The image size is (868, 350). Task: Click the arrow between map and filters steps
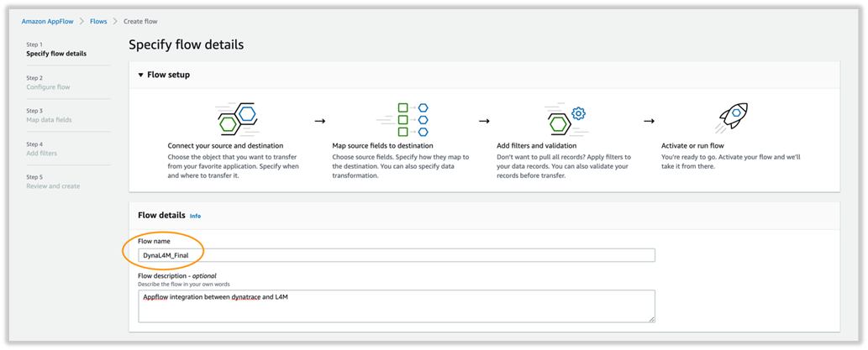pos(484,121)
